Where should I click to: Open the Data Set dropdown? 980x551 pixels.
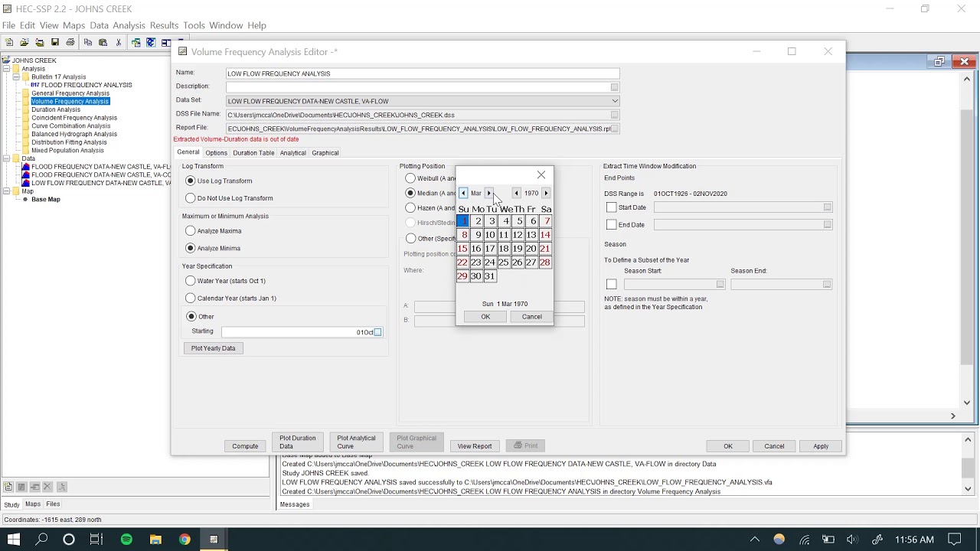614,101
